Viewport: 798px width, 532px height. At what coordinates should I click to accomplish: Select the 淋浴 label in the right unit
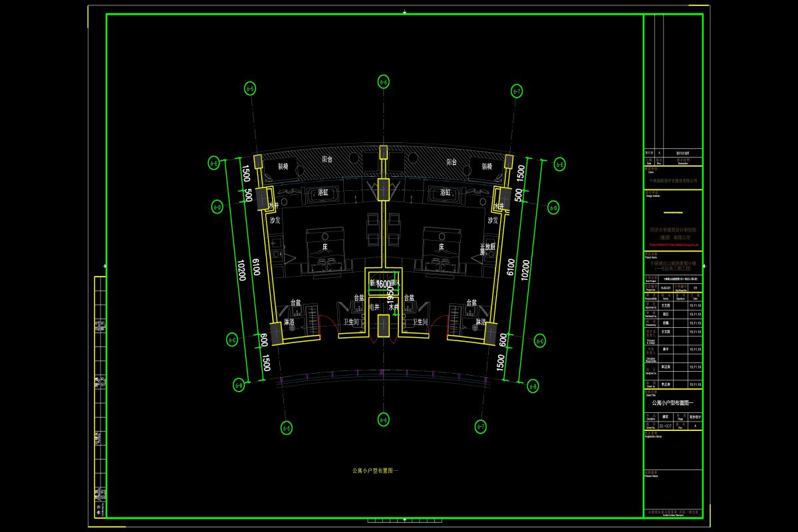pos(481,322)
